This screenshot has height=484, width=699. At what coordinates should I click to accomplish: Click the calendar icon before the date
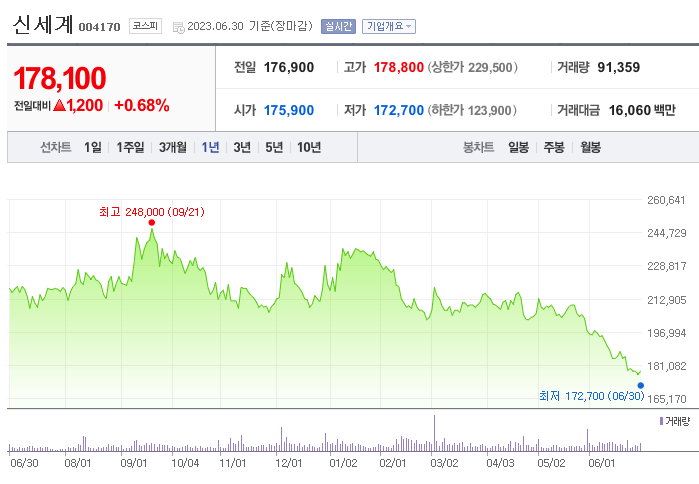click(x=179, y=27)
